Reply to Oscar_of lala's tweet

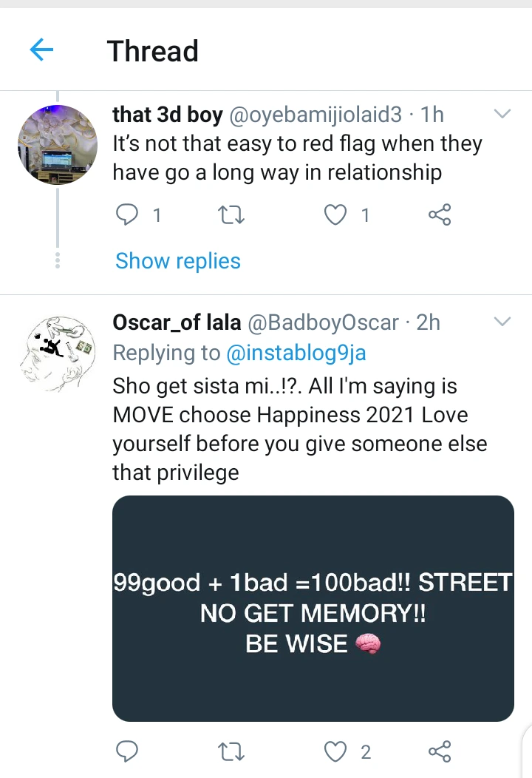[x=128, y=752]
